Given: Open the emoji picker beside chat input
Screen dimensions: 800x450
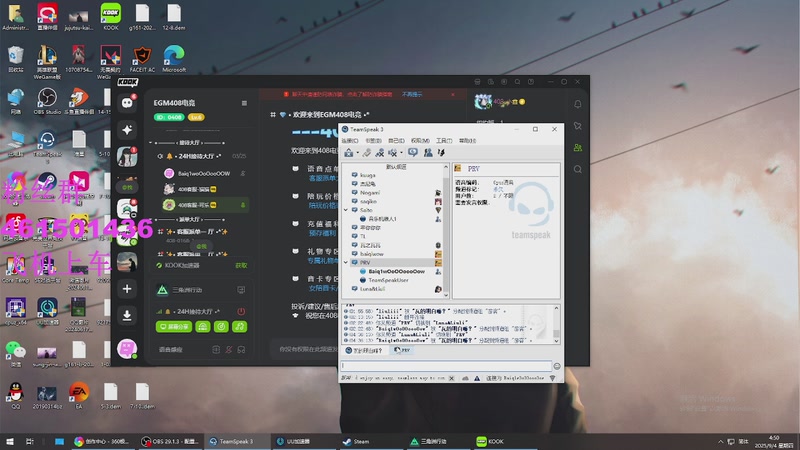Looking at the screenshot, I should (557, 366).
